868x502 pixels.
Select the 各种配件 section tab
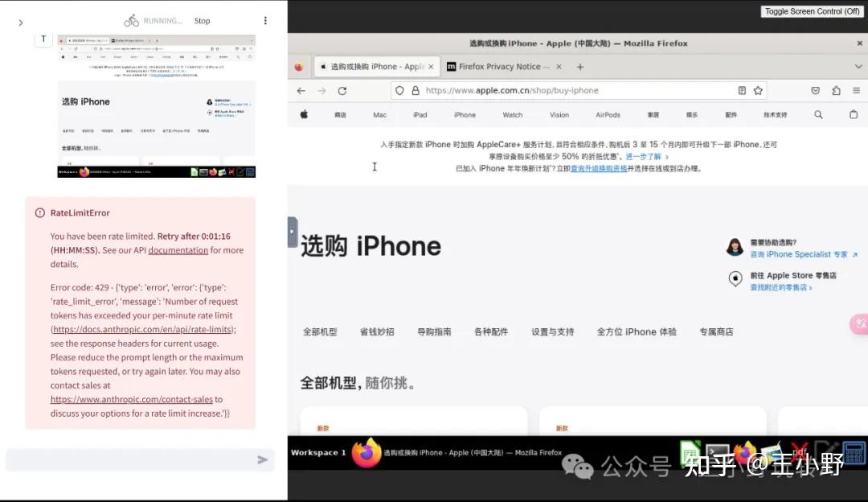coord(491,332)
